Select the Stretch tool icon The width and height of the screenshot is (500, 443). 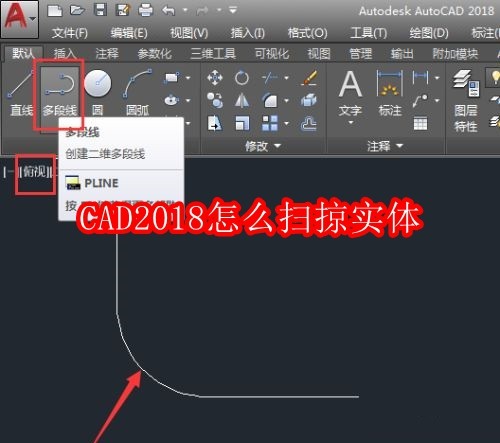(215, 124)
